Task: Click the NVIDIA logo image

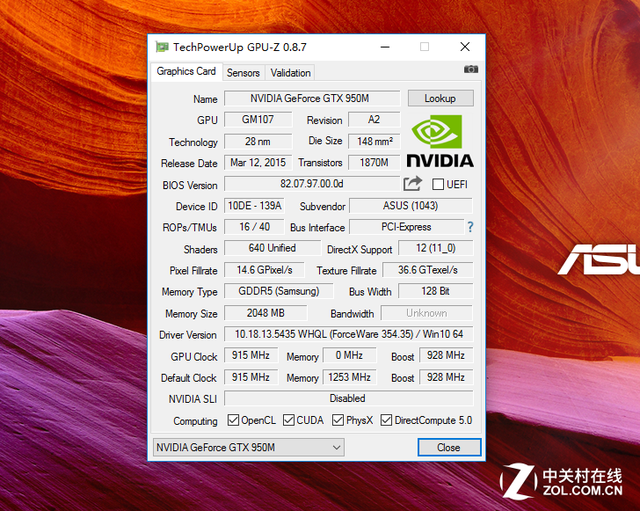Action: click(x=440, y=142)
